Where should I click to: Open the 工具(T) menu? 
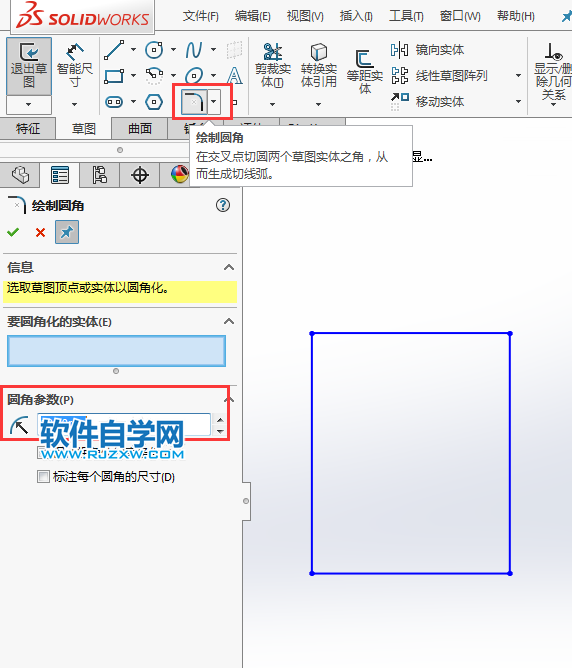406,16
